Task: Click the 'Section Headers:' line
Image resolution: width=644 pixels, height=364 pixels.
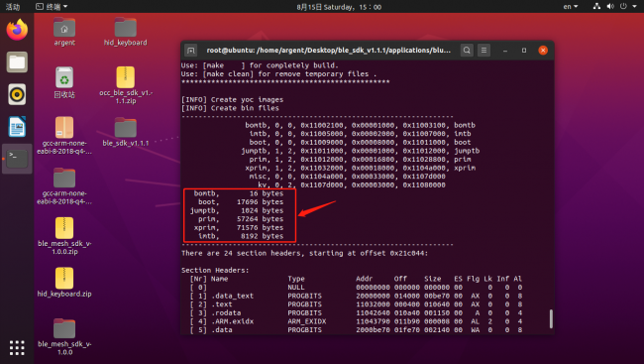Action: (x=215, y=270)
